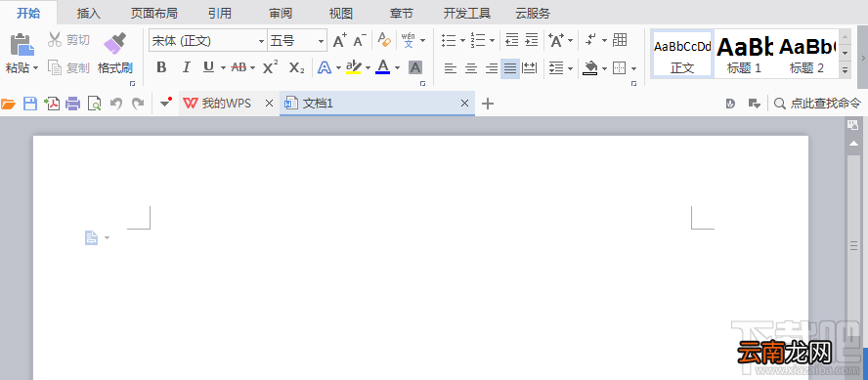Click the phonetic guide wén icon

[409, 40]
